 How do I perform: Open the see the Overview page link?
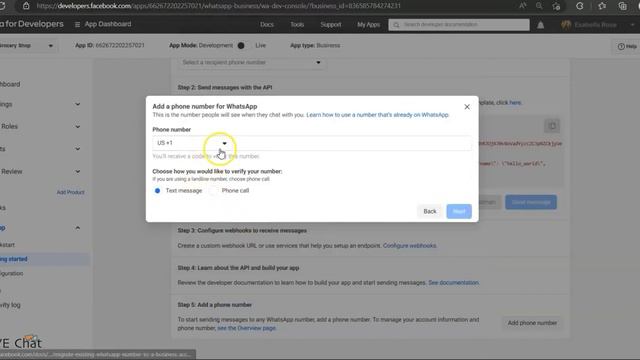point(247,328)
